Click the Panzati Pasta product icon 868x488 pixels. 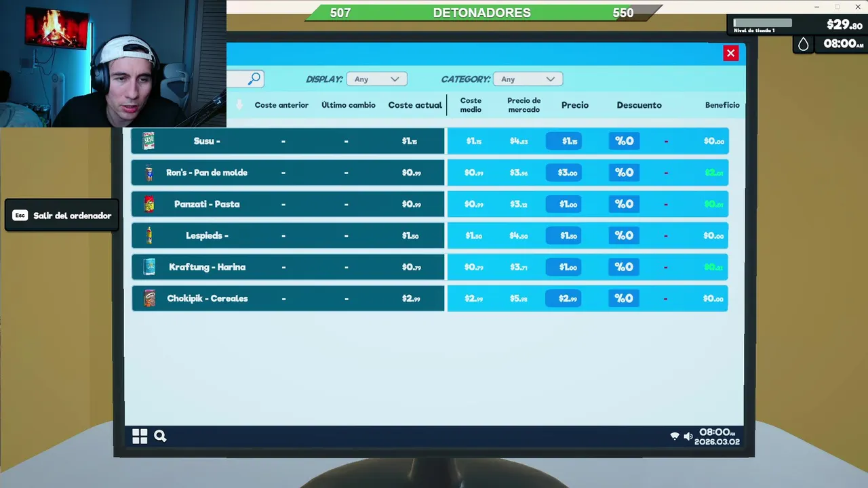point(149,204)
